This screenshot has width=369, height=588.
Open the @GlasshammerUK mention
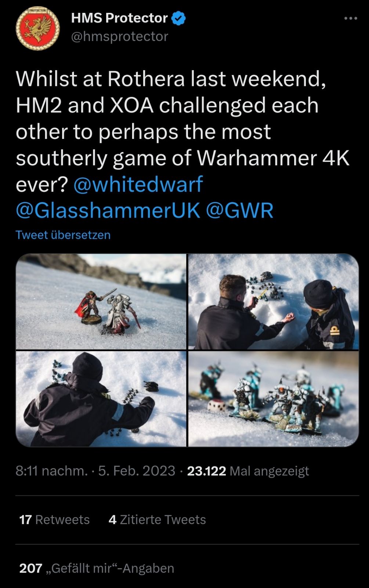(x=108, y=211)
